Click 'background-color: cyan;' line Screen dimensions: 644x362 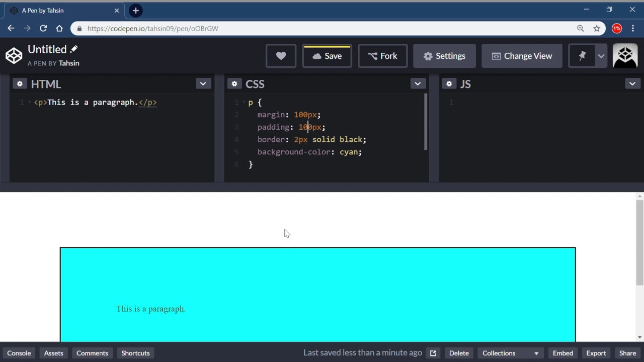[309, 152]
